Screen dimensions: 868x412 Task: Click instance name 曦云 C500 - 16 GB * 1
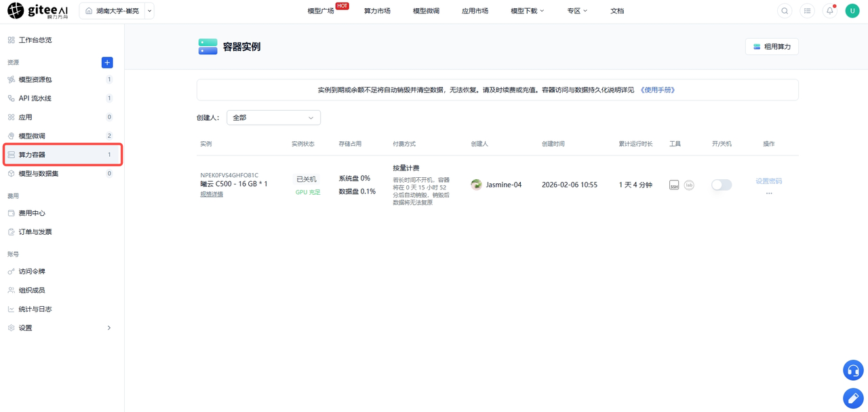pyautogui.click(x=234, y=184)
